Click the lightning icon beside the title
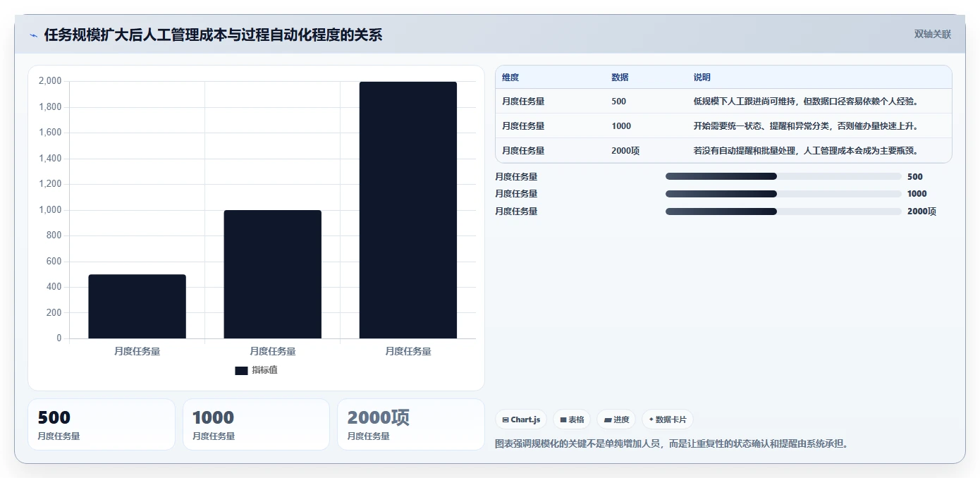This screenshot has width=980, height=478. pyautogui.click(x=33, y=35)
